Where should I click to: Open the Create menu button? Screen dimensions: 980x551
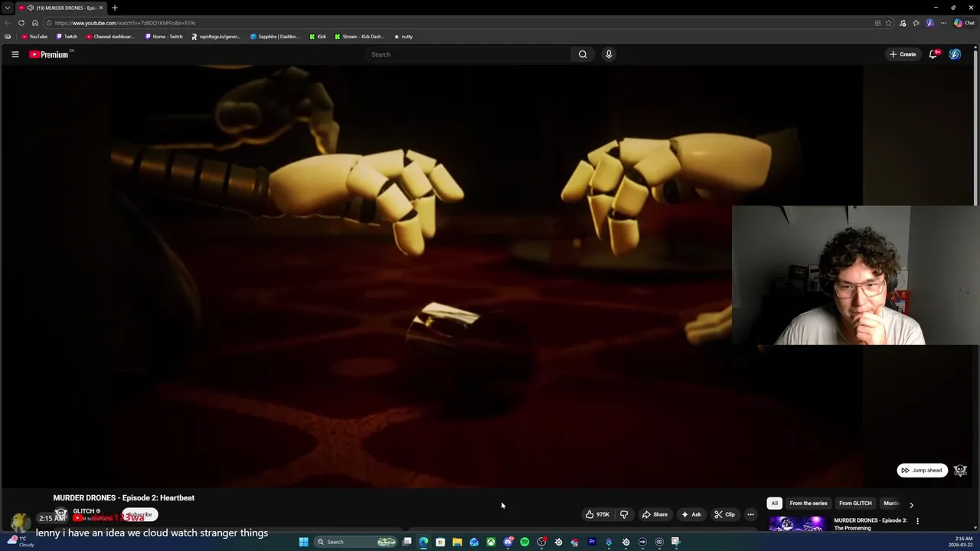click(x=903, y=54)
